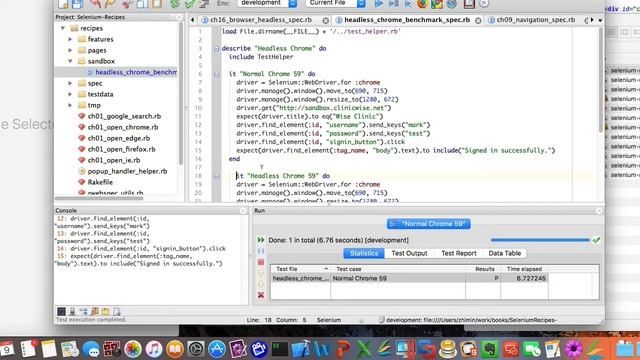
Task: Click the blue run test play icon
Action: [379, 4]
